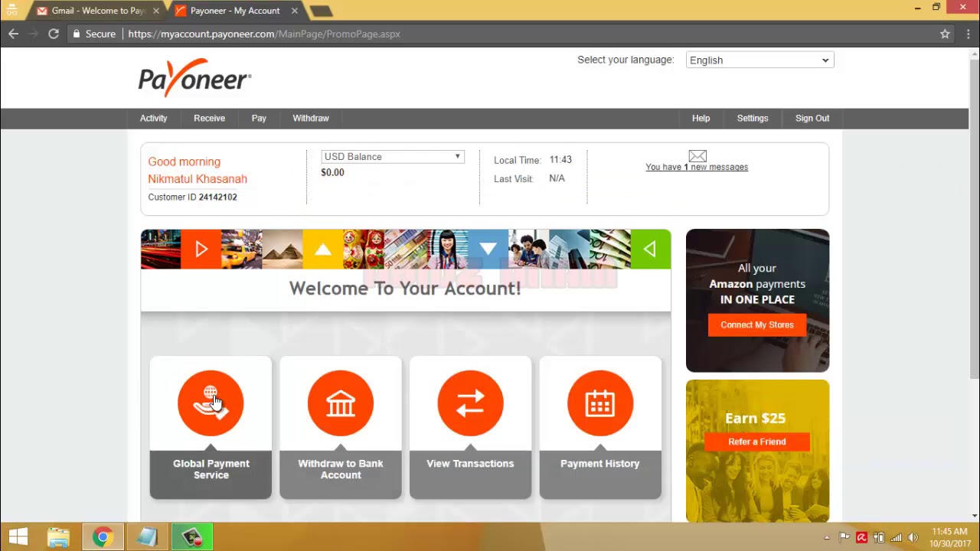This screenshot has height=551, width=980.
Task: Click the Amazon payments promo banner
Action: 757,301
